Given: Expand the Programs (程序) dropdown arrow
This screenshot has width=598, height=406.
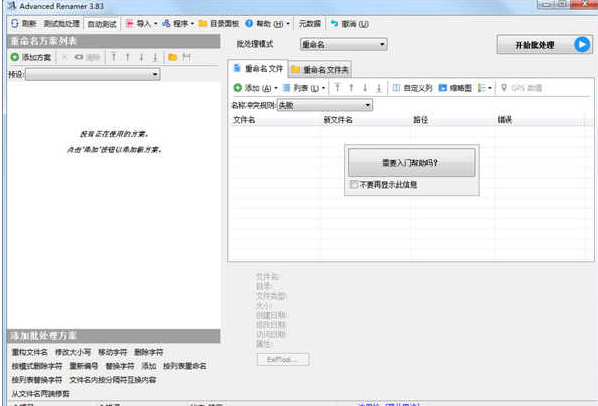Looking at the screenshot, I should pos(192,24).
